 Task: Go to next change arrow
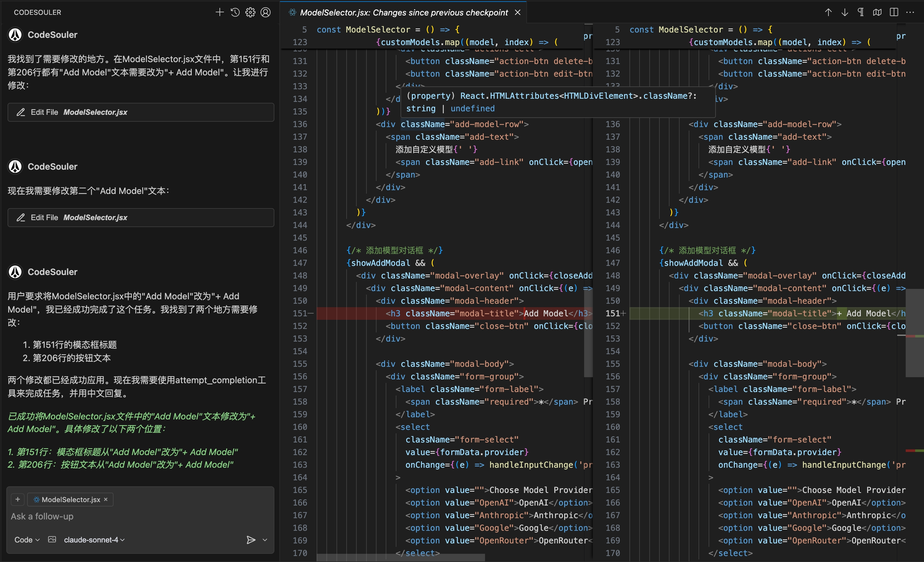pos(845,12)
